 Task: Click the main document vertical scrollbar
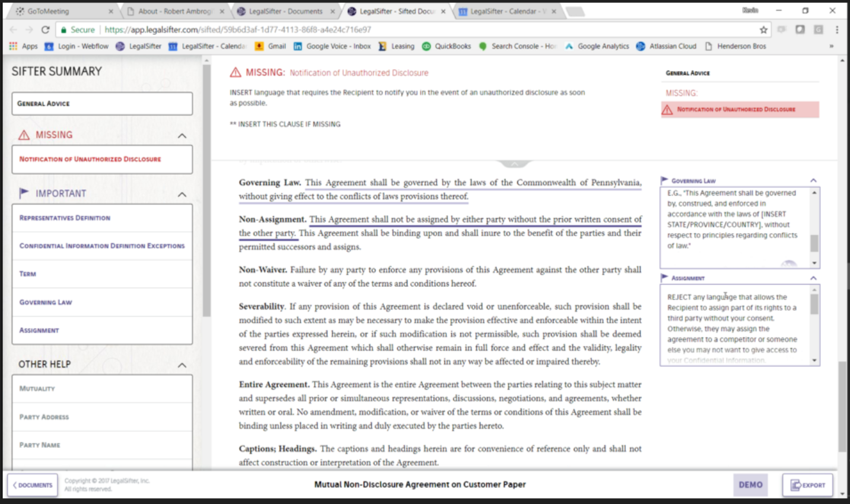click(x=842, y=406)
